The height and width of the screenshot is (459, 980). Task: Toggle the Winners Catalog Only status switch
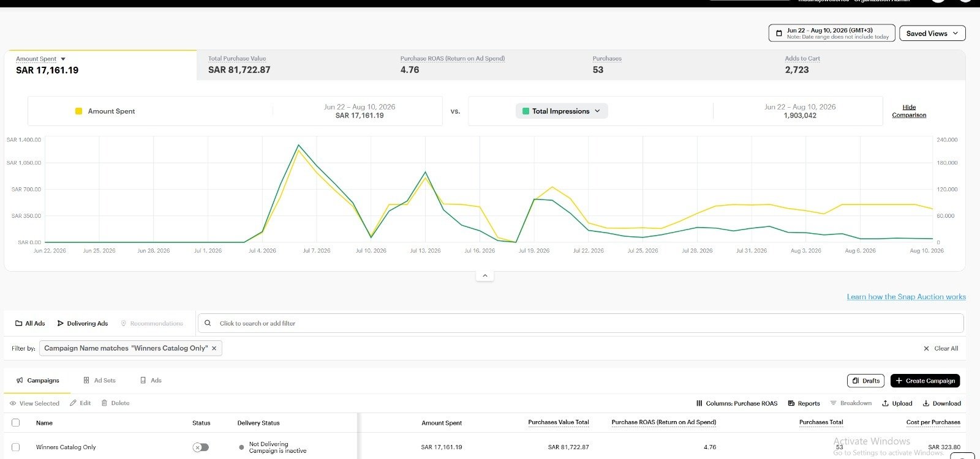201,447
